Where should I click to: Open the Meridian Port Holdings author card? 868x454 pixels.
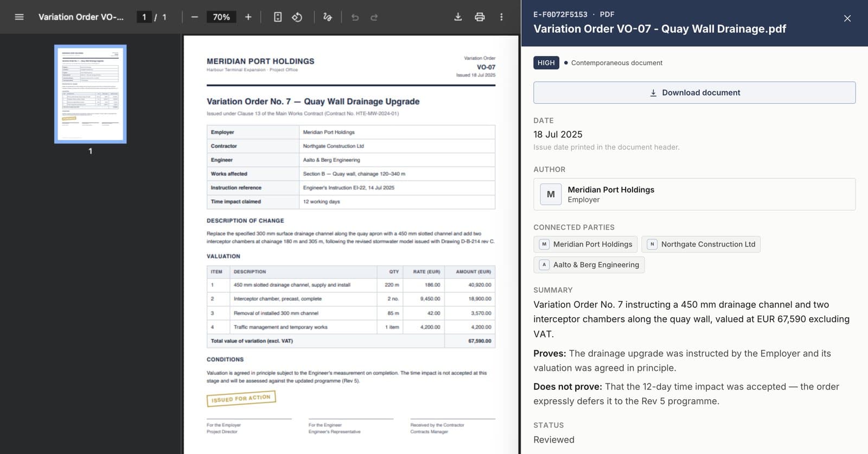(694, 194)
